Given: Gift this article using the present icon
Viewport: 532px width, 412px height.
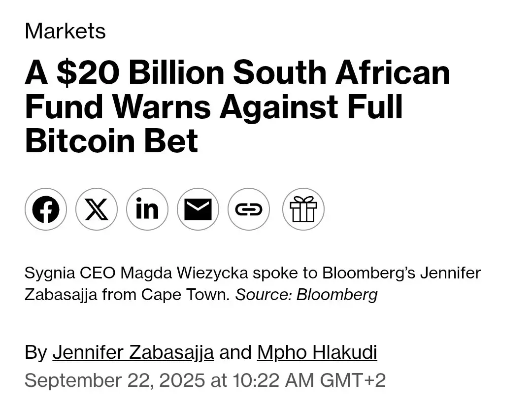Looking at the screenshot, I should coord(303,209).
